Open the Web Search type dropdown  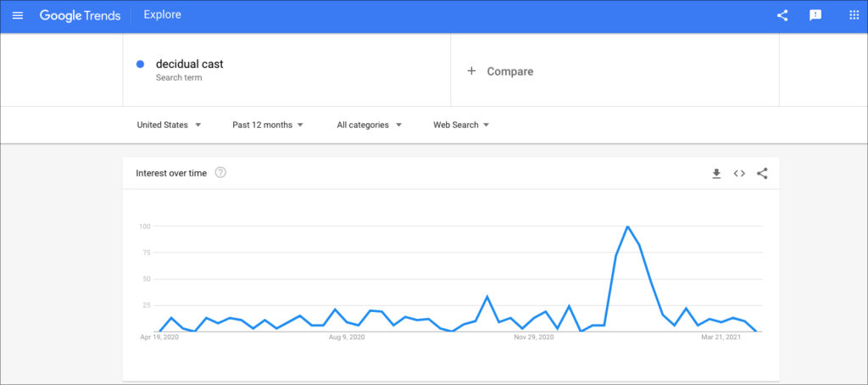461,125
